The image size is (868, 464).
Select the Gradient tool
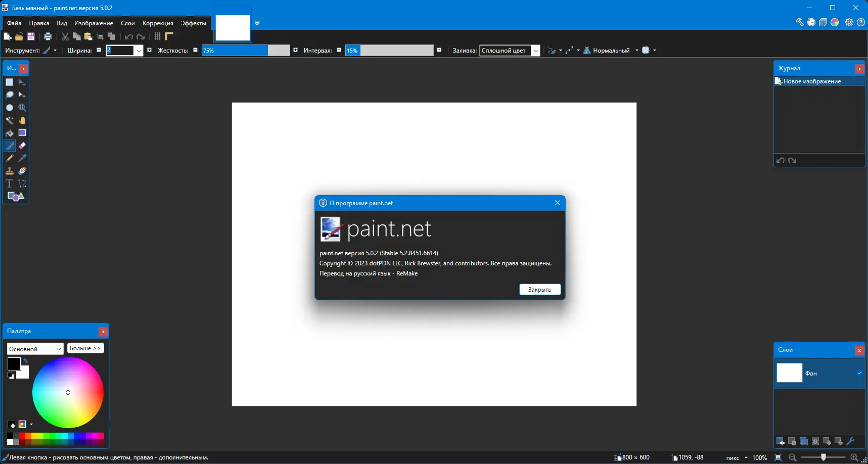[22, 133]
